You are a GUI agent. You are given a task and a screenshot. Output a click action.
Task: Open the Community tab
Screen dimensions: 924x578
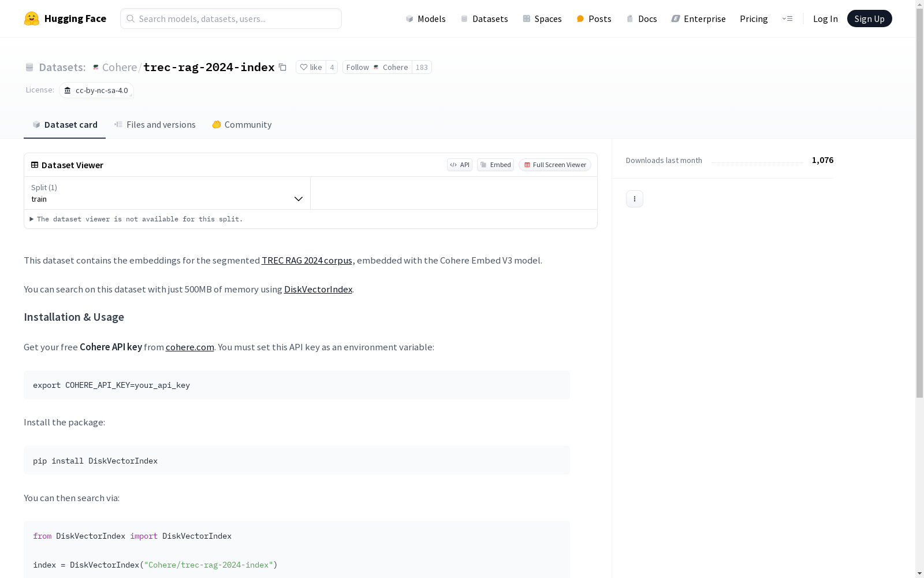241,124
